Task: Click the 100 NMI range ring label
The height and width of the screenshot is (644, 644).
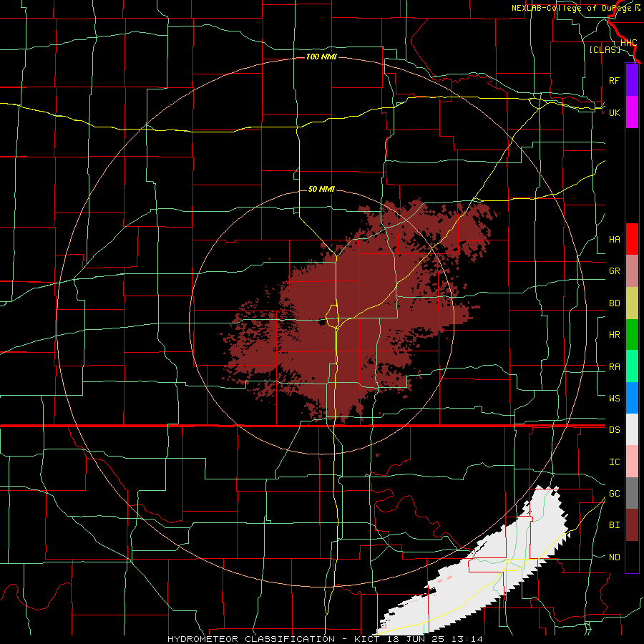Action: pos(321,57)
